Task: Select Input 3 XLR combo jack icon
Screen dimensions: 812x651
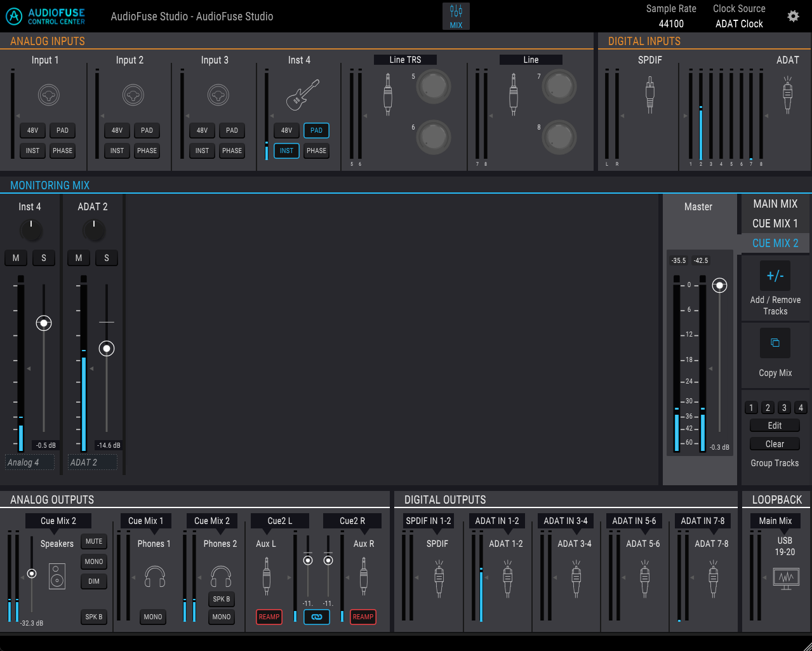Action: click(218, 95)
